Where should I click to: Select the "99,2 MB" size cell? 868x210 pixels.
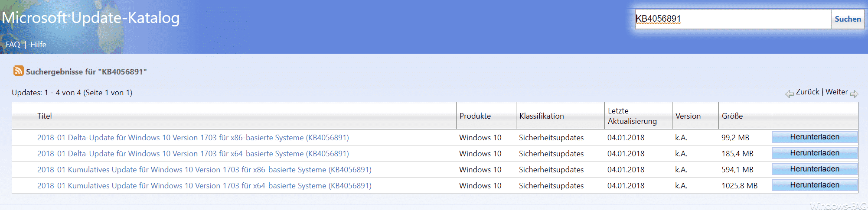tap(735, 138)
